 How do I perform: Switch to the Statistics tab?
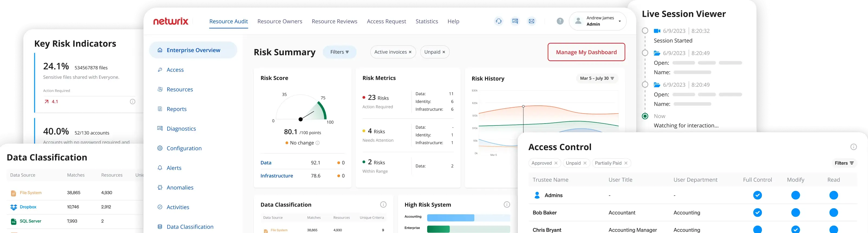click(x=427, y=21)
